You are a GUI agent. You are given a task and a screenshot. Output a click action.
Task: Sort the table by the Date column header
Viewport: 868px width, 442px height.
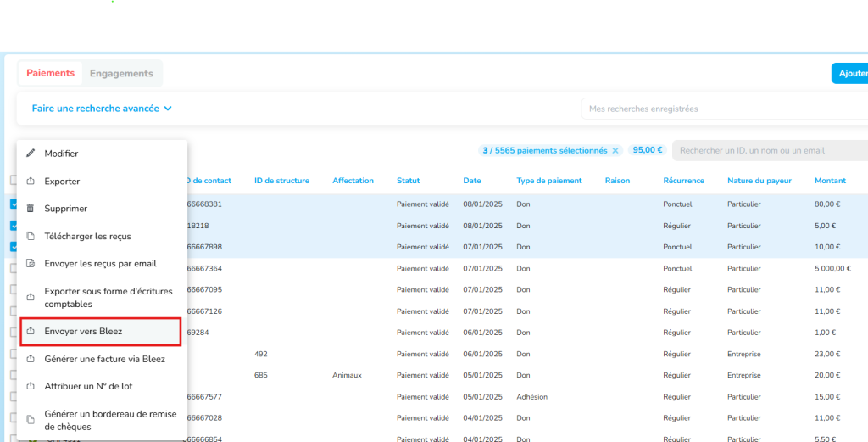click(472, 181)
